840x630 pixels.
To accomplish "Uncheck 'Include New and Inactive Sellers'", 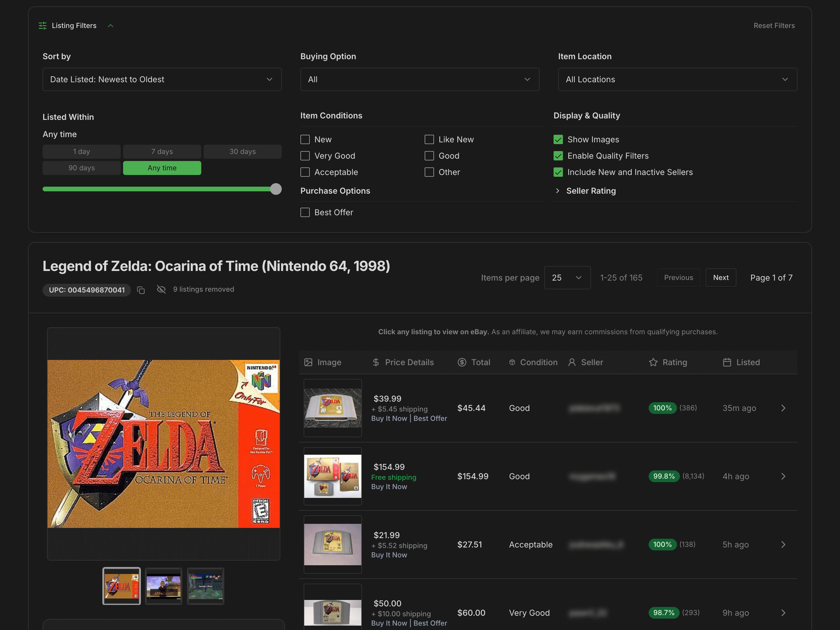I will (x=558, y=172).
